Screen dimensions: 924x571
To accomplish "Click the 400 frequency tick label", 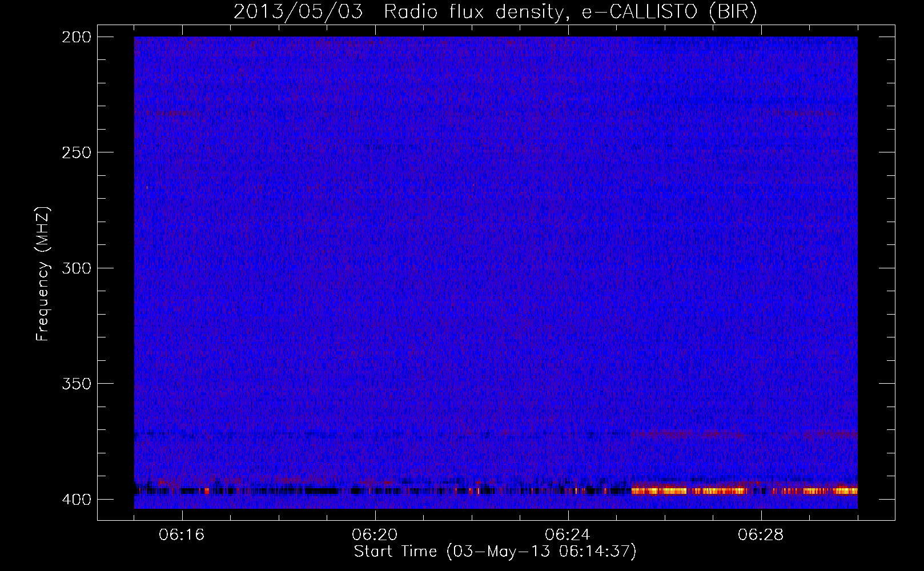I will pos(76,500).
